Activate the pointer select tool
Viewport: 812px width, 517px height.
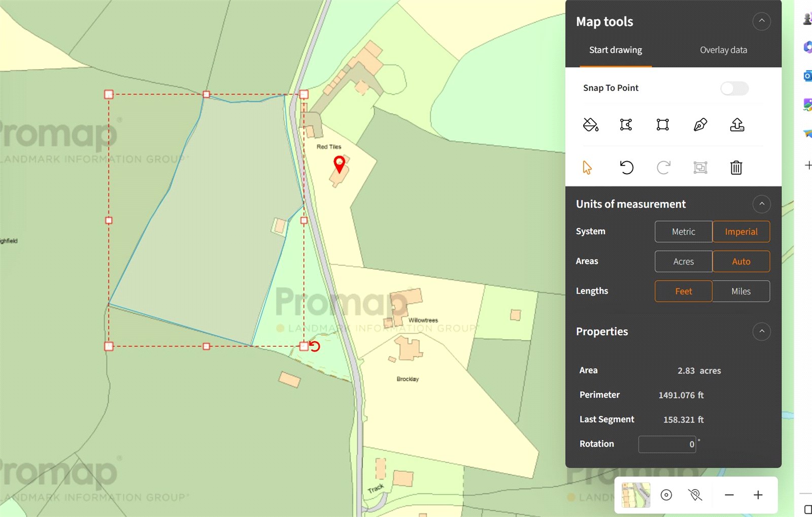coord(587,168)
